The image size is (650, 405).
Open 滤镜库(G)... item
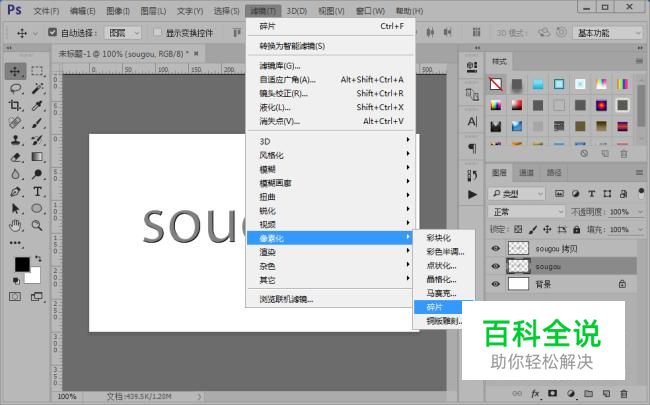tap(330, 65)
